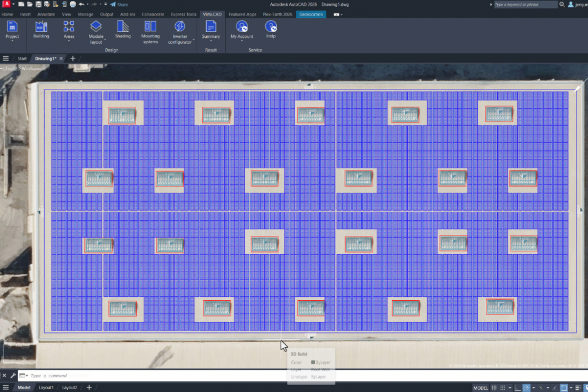This screenshot has height=392, width=588.
Task: Toggle isometric drafting in status bar
Action: click(540, 387)
